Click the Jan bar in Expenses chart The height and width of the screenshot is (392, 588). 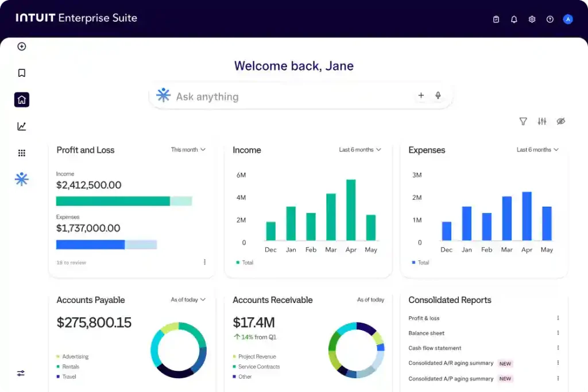tap(467, 223)
